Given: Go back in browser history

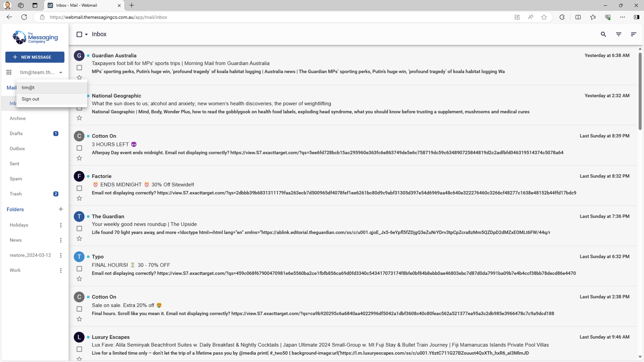Looking at the screenshot, I should click(9, 17).
